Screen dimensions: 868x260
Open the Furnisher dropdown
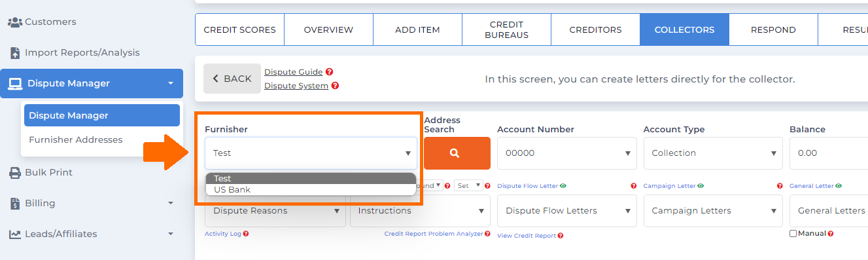pos(311,153)
